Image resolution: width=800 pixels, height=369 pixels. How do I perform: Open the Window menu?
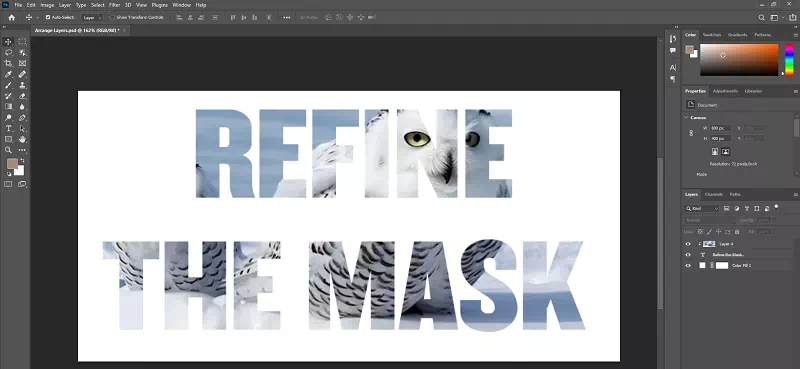click(x=181, y=5)
